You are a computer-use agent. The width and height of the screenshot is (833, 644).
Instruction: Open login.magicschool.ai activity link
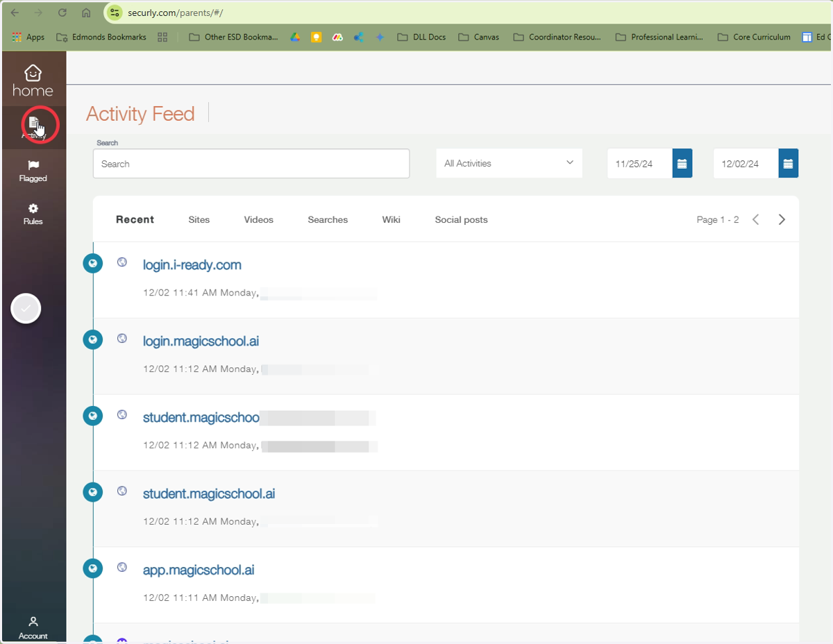coord(201,341)
